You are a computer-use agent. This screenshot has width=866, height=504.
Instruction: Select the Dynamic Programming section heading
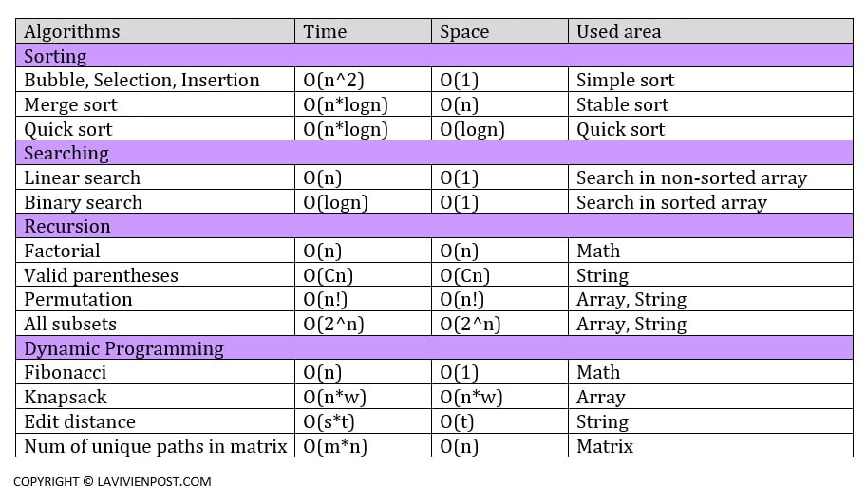click(123, 348)
